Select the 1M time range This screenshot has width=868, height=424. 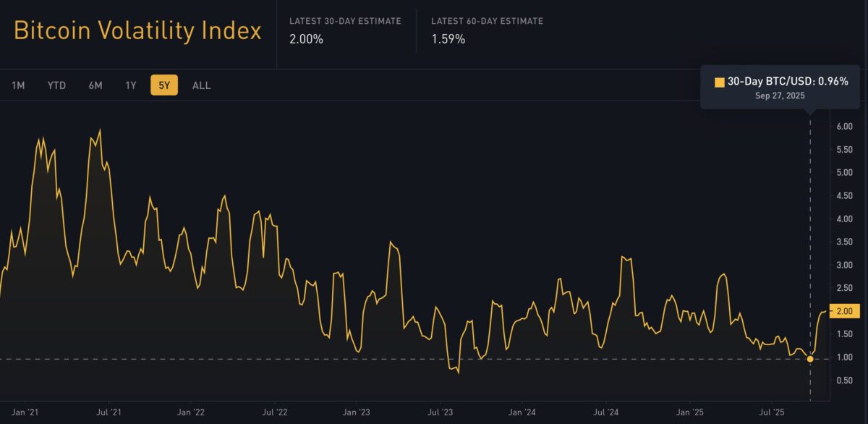click(17, 85)
